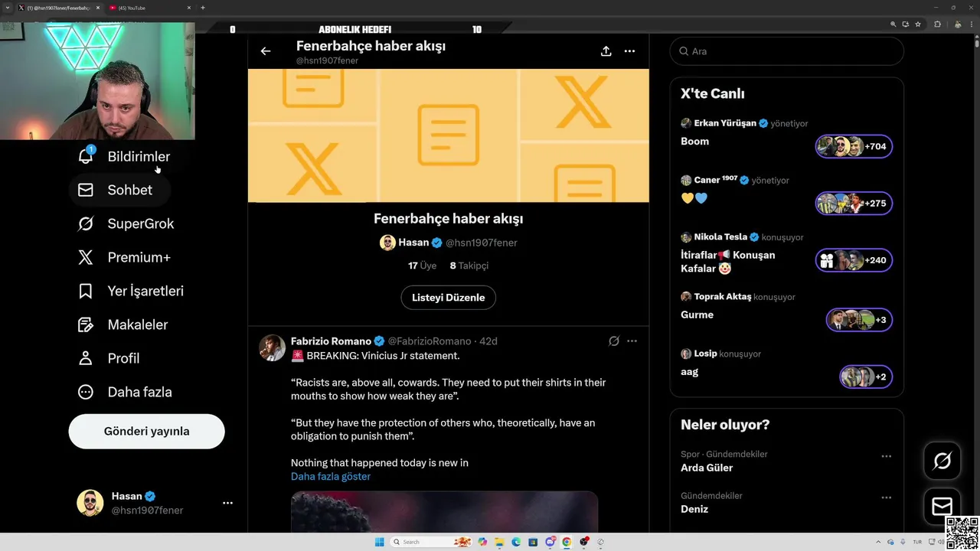Bookmark page with the star icon
Screen dimensions: 980x551
point(918,24)
